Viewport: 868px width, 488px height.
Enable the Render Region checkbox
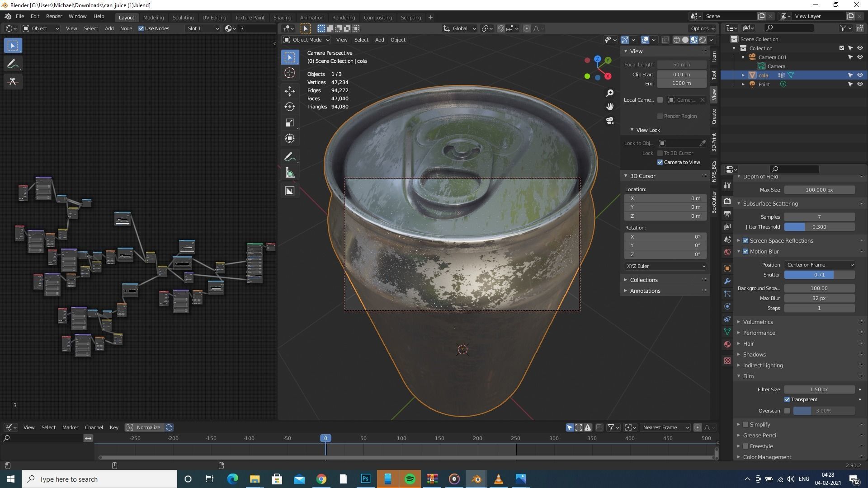pyautogui.click(x=660, y=116)
